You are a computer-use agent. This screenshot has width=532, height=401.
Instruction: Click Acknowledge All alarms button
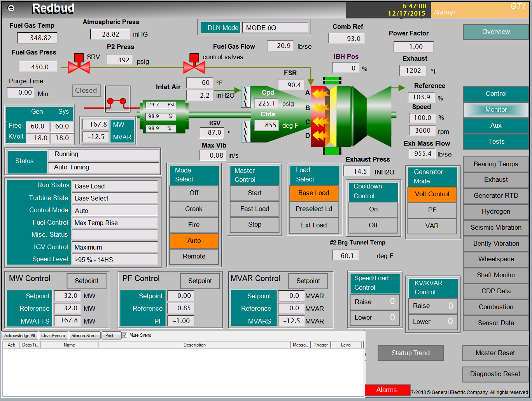19,336
